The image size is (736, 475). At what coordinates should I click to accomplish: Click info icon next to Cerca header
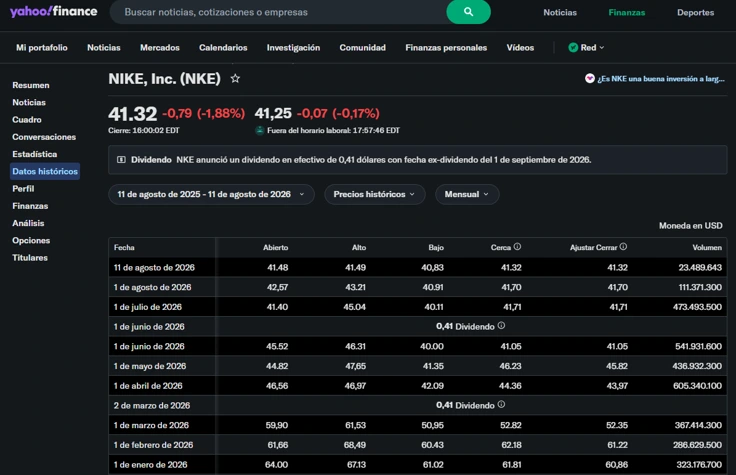click(517, 246)
